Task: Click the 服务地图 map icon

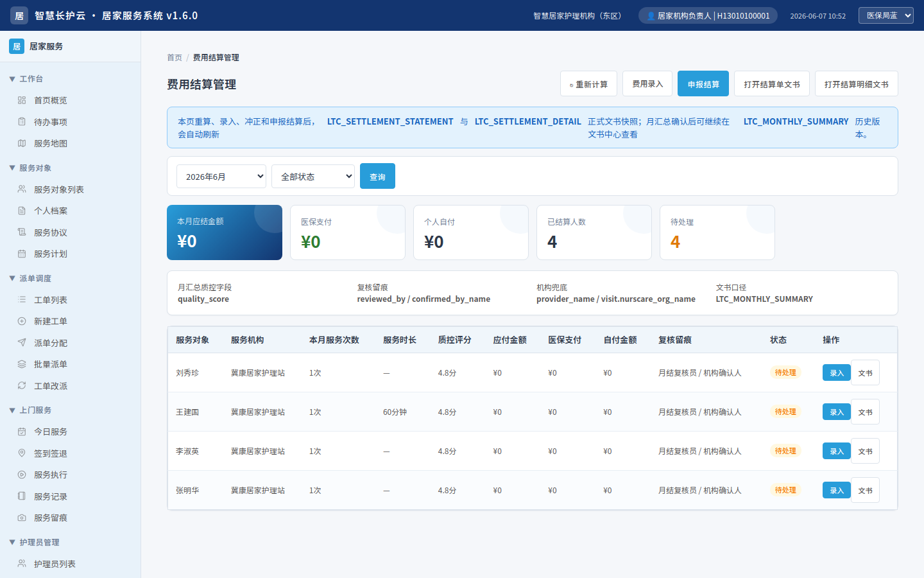Action: tap(22, 143)
